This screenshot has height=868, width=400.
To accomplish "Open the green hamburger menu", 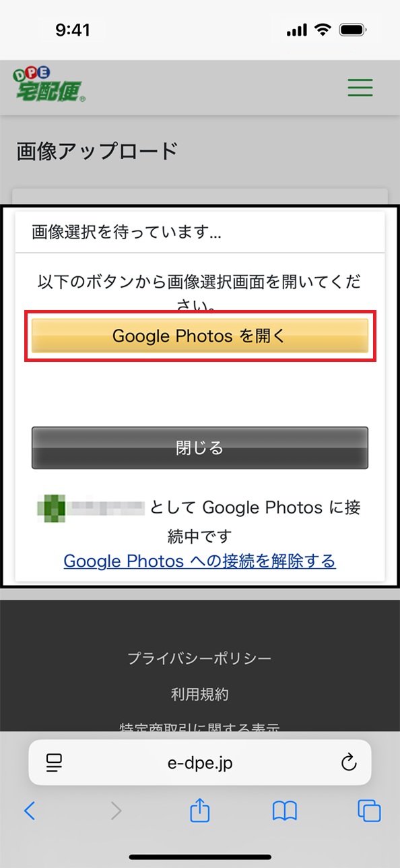I will pos(360,87).
